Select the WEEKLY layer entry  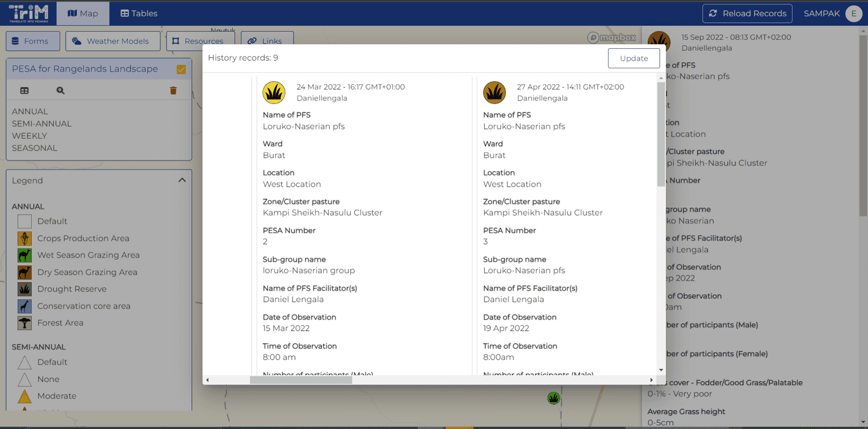30,136
